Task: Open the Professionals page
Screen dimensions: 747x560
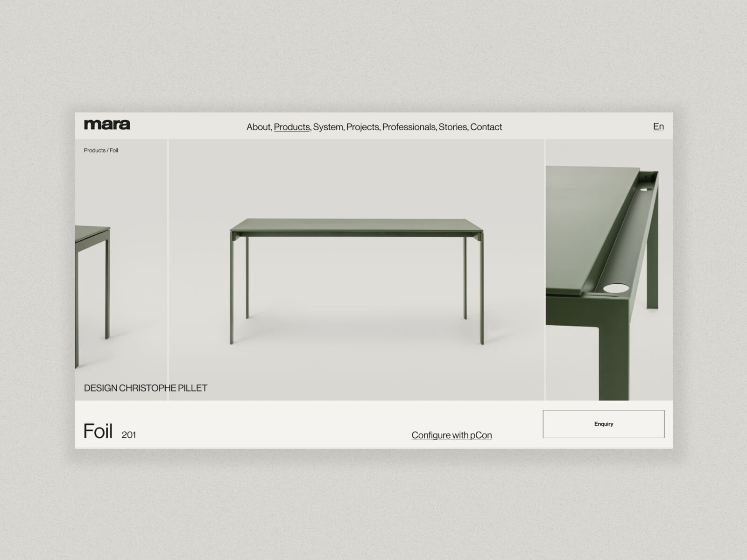Action: [409, 127]
